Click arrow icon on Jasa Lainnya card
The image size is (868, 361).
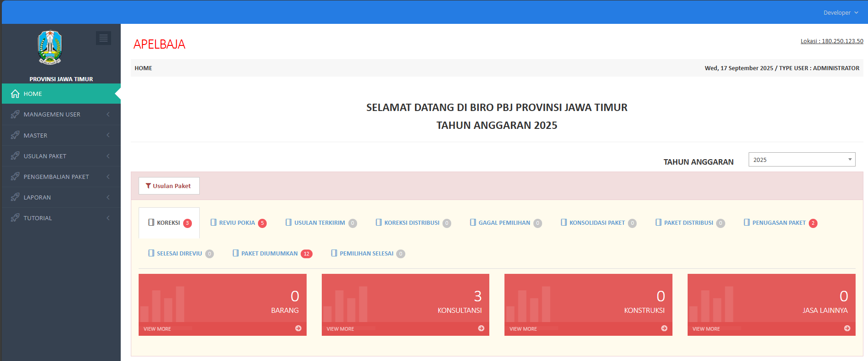point(847,328)
